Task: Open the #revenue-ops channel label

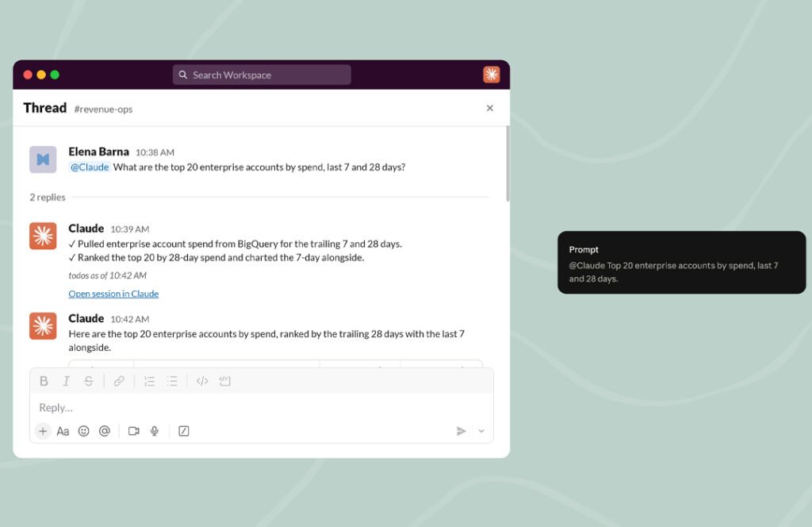Action: tap(103, 110)
